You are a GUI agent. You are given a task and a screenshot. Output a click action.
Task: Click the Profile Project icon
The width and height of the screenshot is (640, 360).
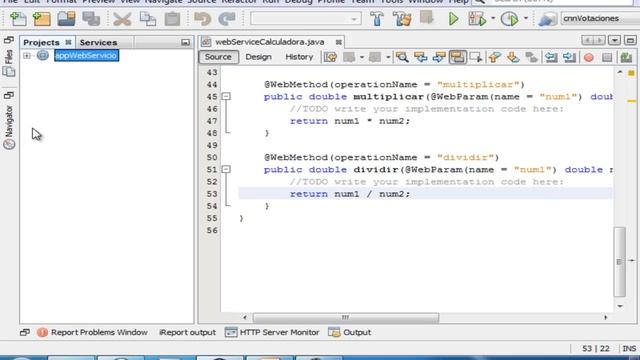(x=509, y=19)
